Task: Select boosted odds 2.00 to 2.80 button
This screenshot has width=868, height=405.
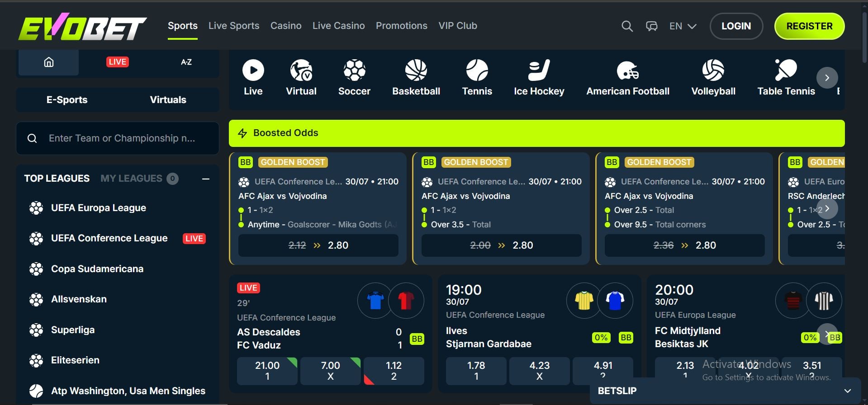Action: [x=502, y=245]
